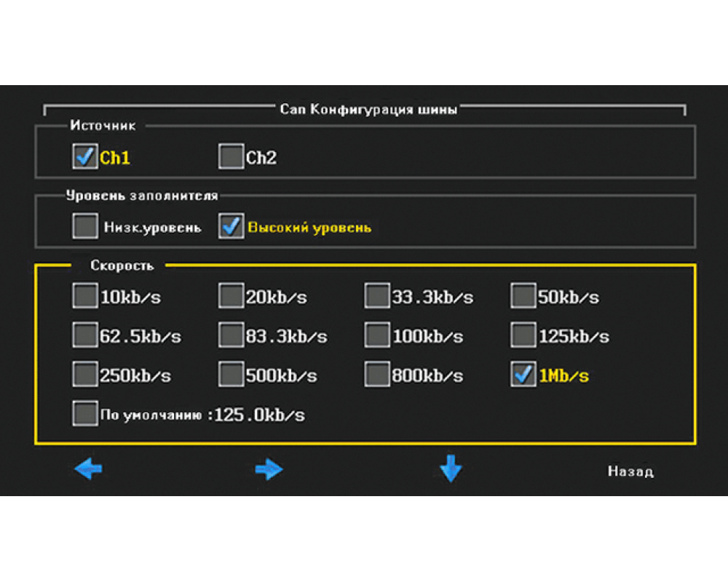Screen dimensions: 728x582
Task: Toggle the Высокий уровень checkbox
Action: point(231,227)
